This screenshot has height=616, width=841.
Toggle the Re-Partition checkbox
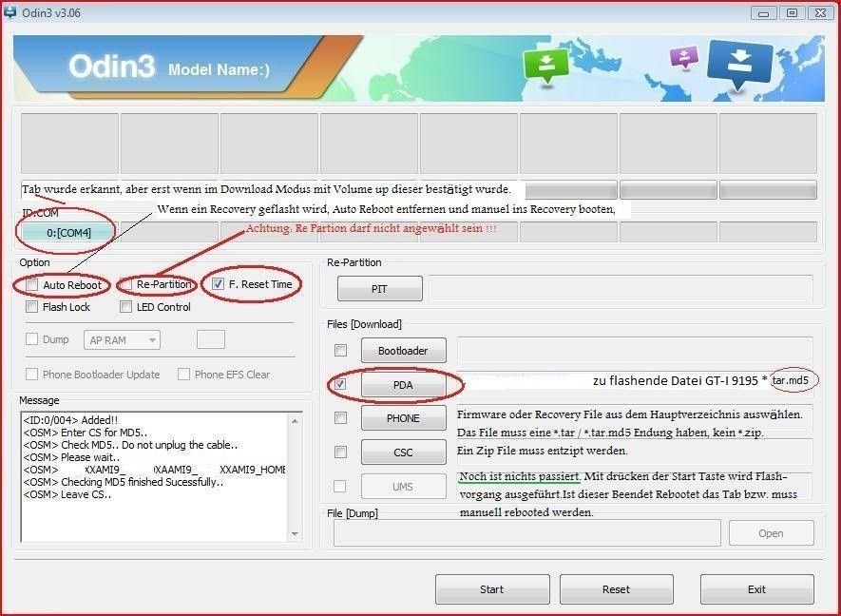(126, 285)
